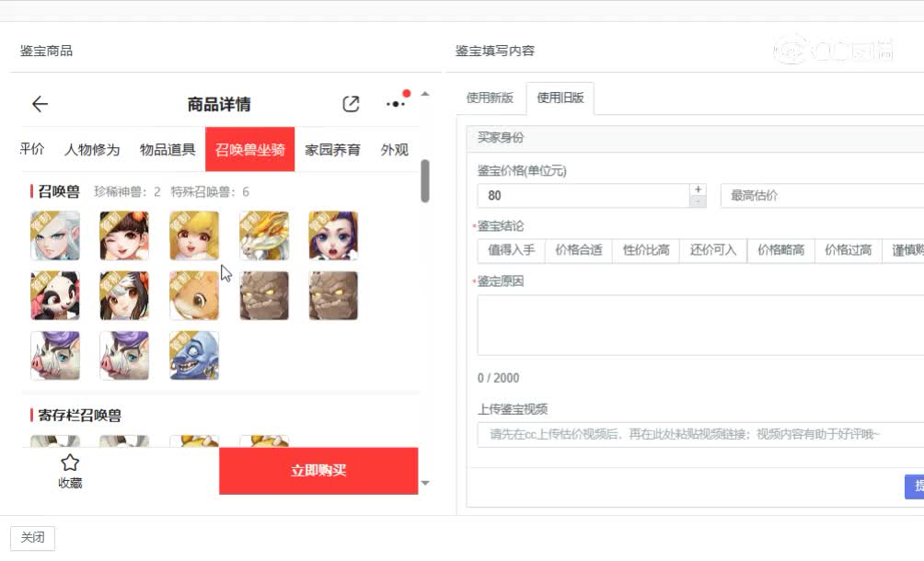The width and height of the screenshot is (924, 561).
Task: Click the product panel scrollbar thumb
Action: click(425, 181)
